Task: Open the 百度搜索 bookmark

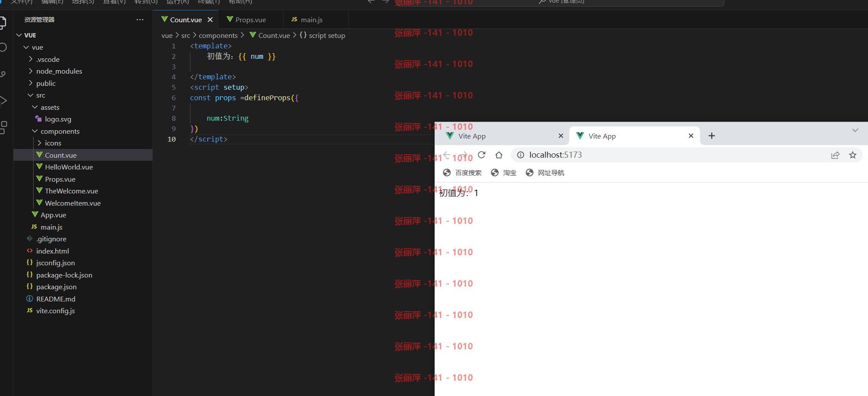Action: coord(462,173)
